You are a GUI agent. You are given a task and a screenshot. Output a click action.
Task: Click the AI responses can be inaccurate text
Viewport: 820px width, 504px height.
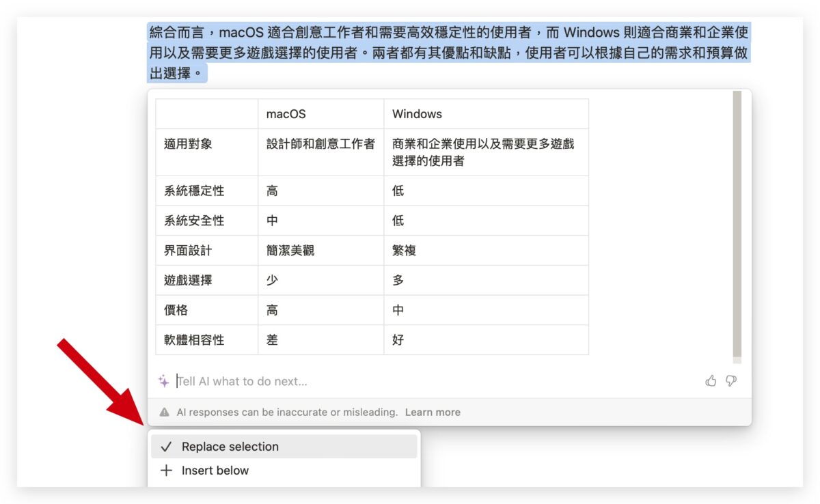pos(287,412)
